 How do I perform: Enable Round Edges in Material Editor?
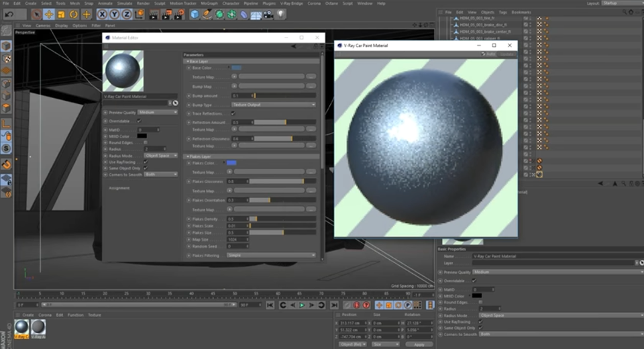146,142
